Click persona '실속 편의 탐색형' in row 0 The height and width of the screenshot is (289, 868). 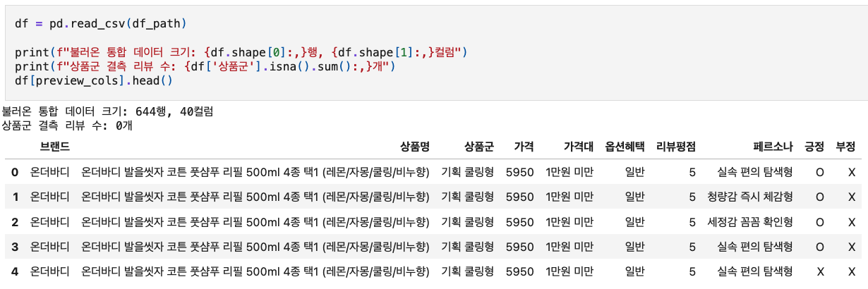(x=755, y=172)
